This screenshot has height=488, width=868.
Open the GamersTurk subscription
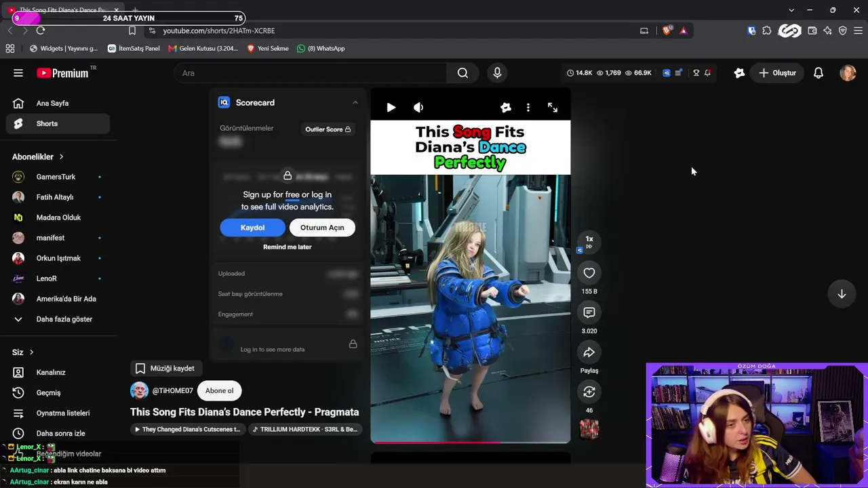pyautogui.click(x=58, y=177)
